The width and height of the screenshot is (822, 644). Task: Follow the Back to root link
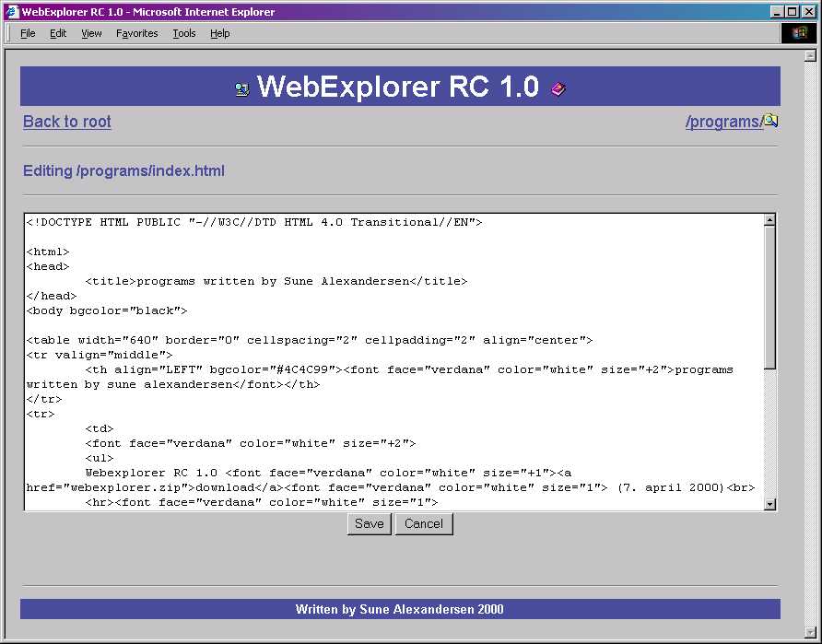(x=67, y=122)
